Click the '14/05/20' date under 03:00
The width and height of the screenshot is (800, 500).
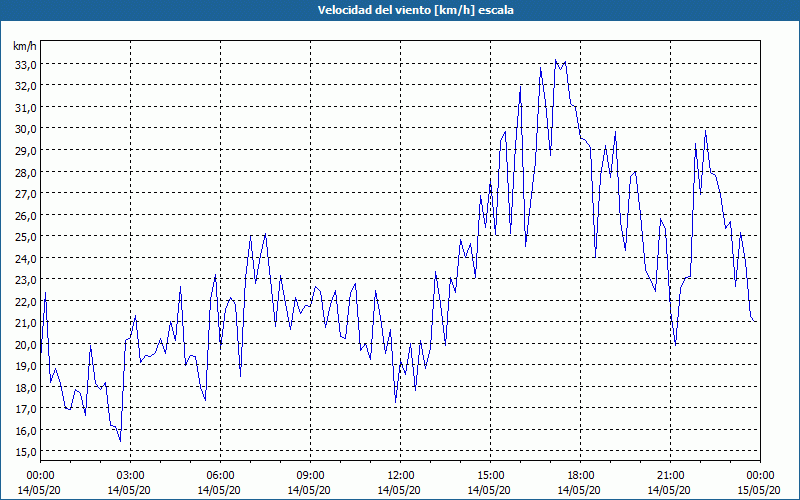pos(130,490)
